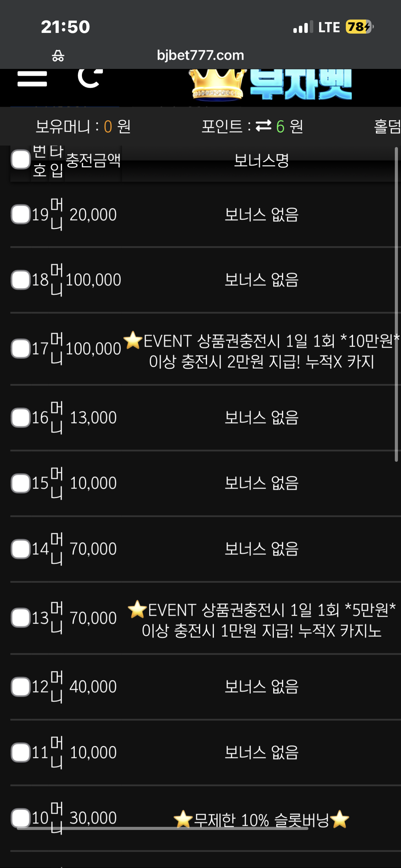Check the select-all checkbox in table header

point(21,159)
